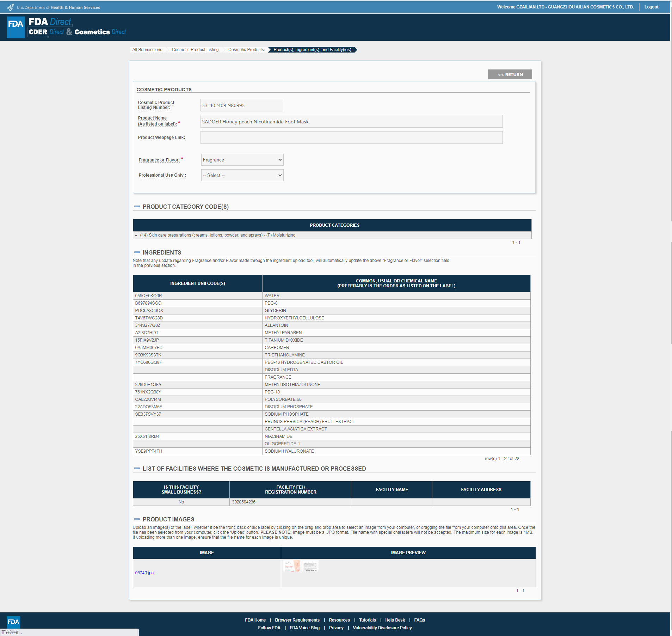This screenshot has height=636, width=672.
Task: Open the 08740.jpg image link
Action: pyautogui.click(x=144, y=573)
